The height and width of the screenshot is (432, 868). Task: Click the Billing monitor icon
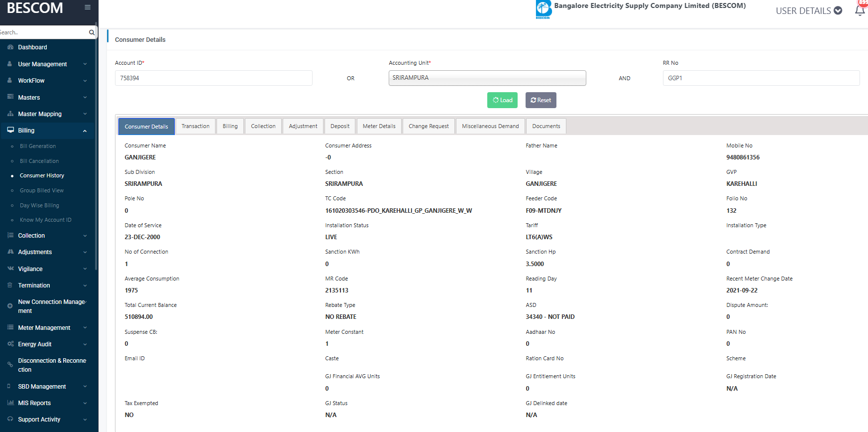click(10, 130)
